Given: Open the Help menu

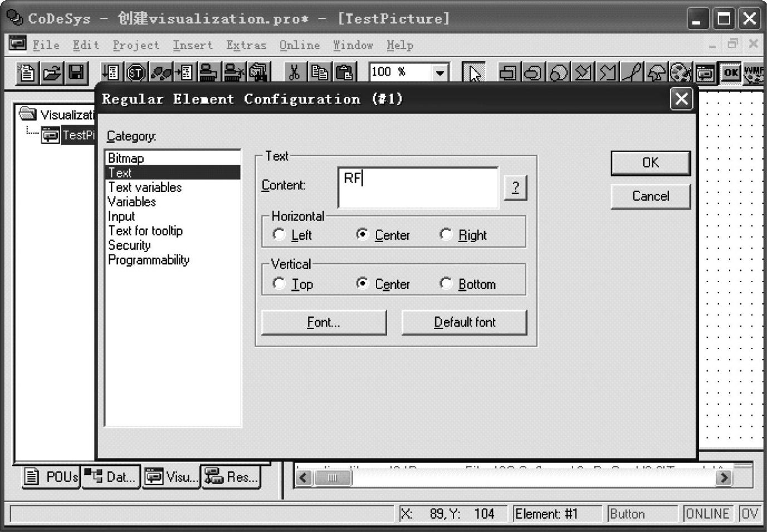Looking at the screenshot, I should pos(400,45).
